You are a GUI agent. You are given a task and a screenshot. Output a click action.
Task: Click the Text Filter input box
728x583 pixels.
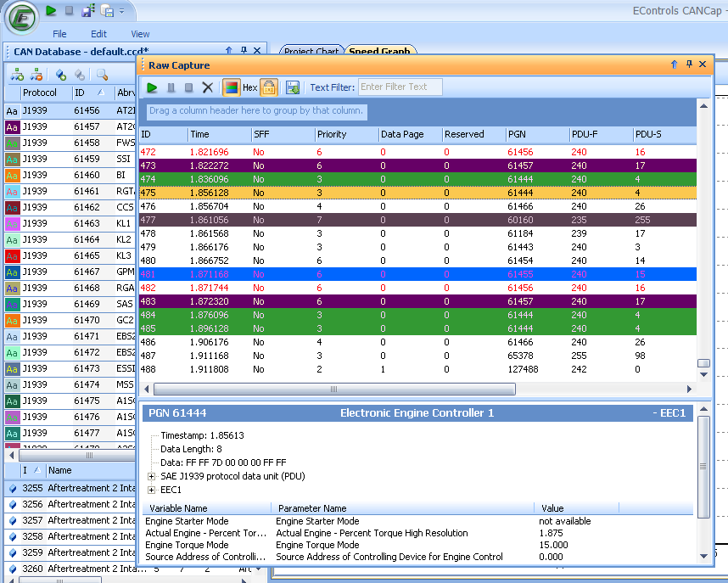pyautogui.click(x=400, y=87)
